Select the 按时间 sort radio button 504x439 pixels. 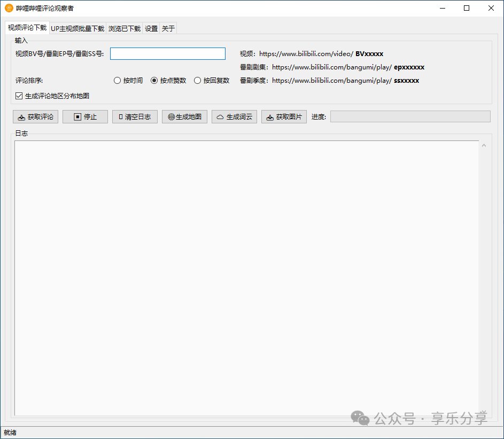pyautogui.click(x=118, y=81)
